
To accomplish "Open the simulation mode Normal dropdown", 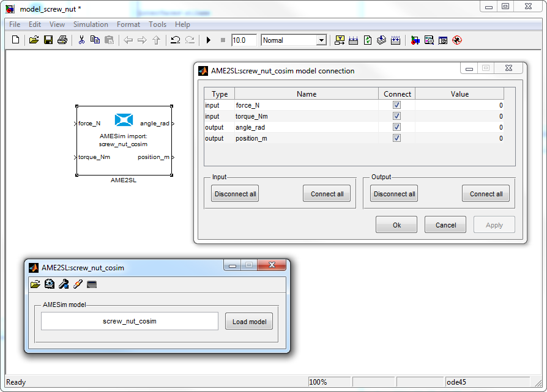I will coord(321,40).
